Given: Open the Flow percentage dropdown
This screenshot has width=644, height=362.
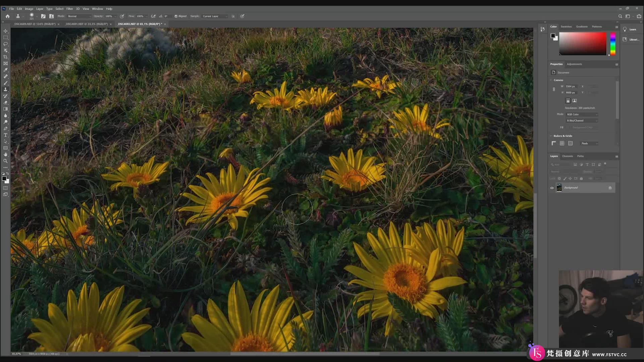Looking at the screenshot, I should (147, 16).
